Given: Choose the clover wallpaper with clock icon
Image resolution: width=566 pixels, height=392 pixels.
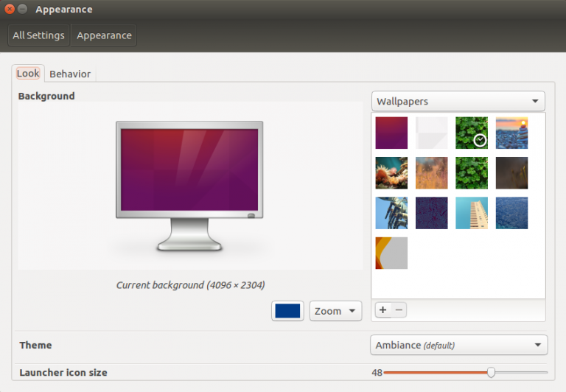Looking at the screenshot, I should (472, 133).
